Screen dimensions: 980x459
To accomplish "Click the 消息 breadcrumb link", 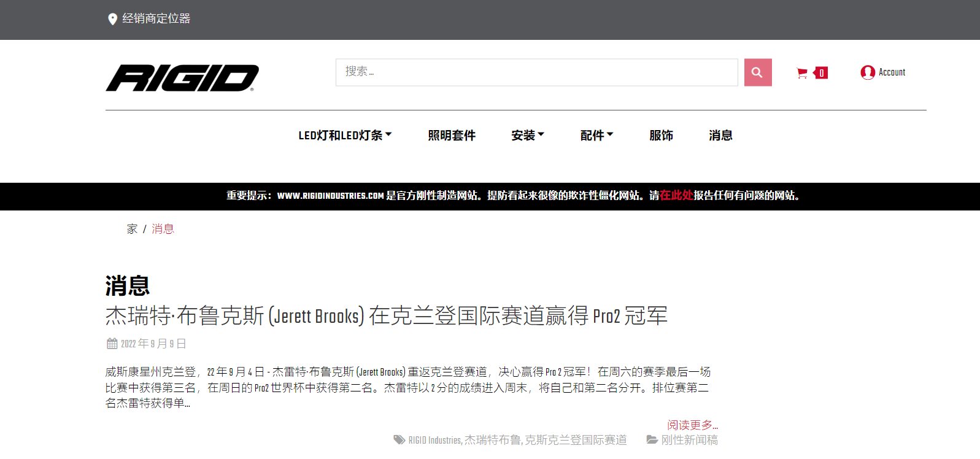I will [x=163, y=229].
